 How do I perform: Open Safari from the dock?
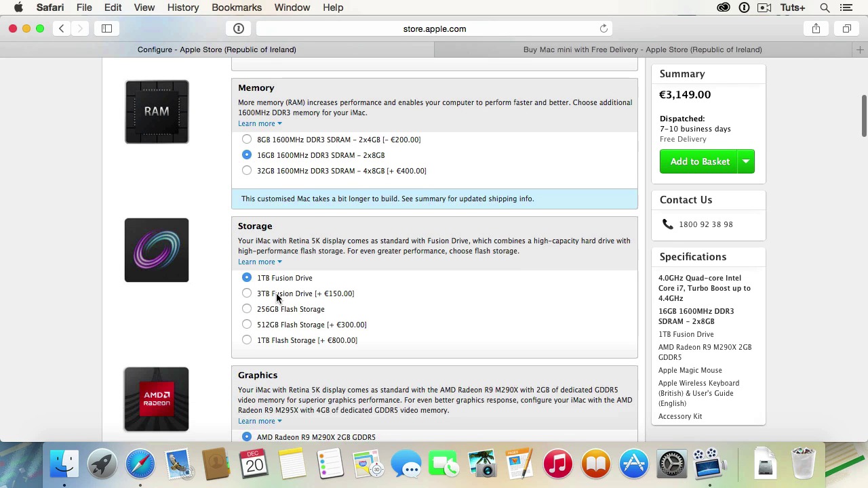[140, 464]
